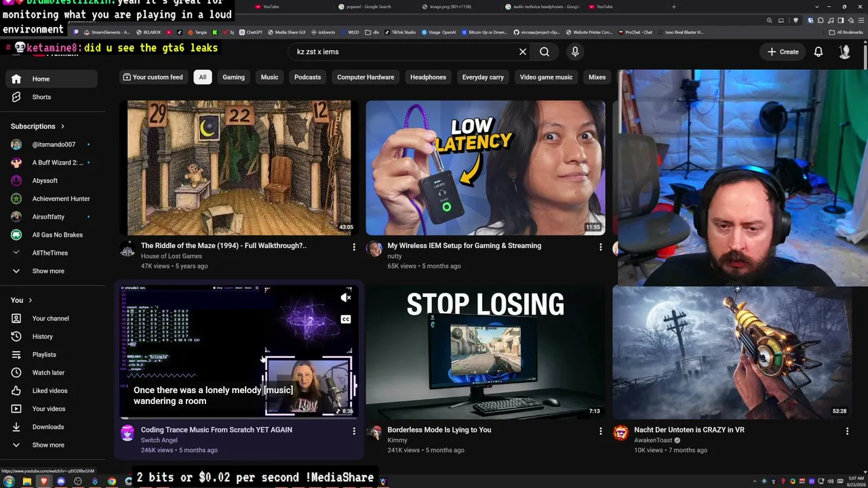Open the History page icon

16,336
